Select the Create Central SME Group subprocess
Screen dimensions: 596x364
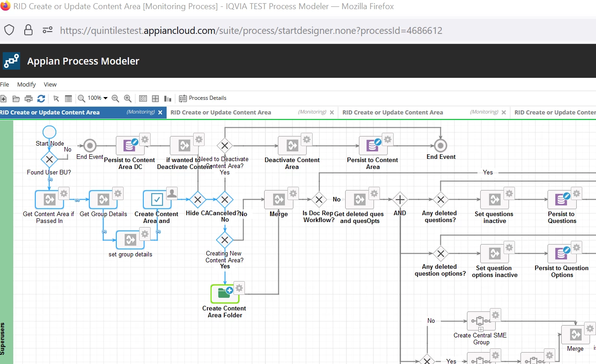click(x=481, y=321)
